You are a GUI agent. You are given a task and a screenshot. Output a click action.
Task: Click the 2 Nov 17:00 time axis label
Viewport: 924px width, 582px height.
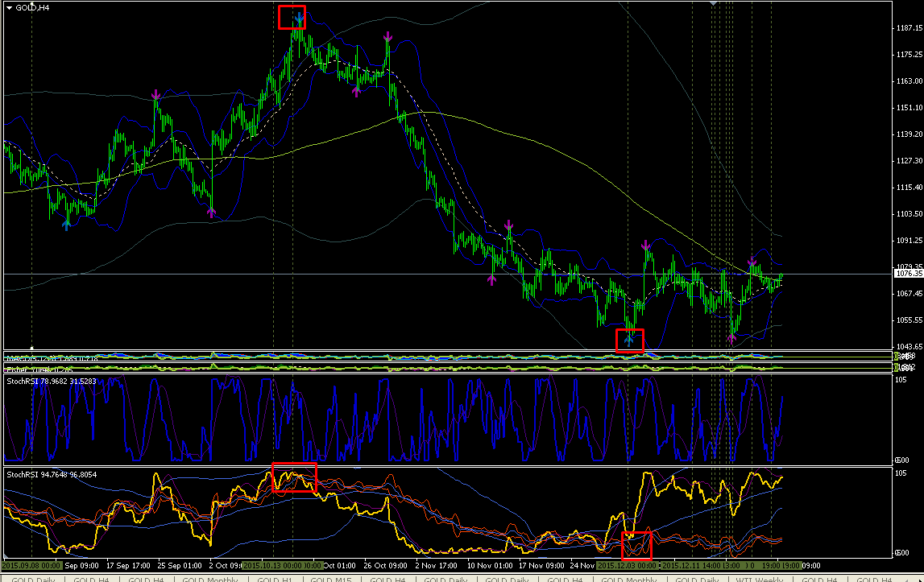click(436, 566)
